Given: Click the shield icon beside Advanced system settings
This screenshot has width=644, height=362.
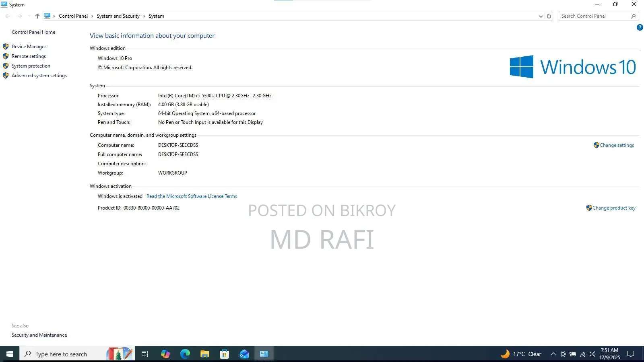Looking at the screenshot, I should click(x=6, y=76).
